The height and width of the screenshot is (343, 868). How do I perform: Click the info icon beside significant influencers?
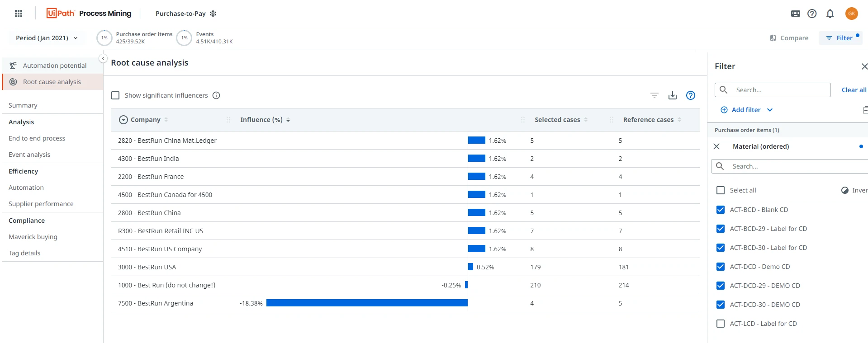(x=216, y=95)
